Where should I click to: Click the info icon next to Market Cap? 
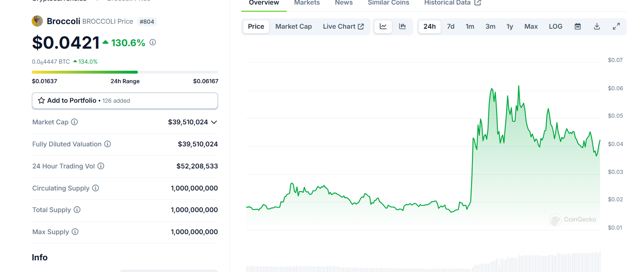74,122
